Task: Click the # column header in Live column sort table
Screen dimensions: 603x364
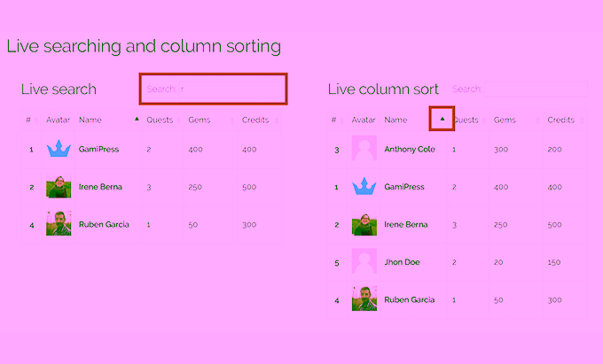Action: pyautogui.click(x=333, y=120)
